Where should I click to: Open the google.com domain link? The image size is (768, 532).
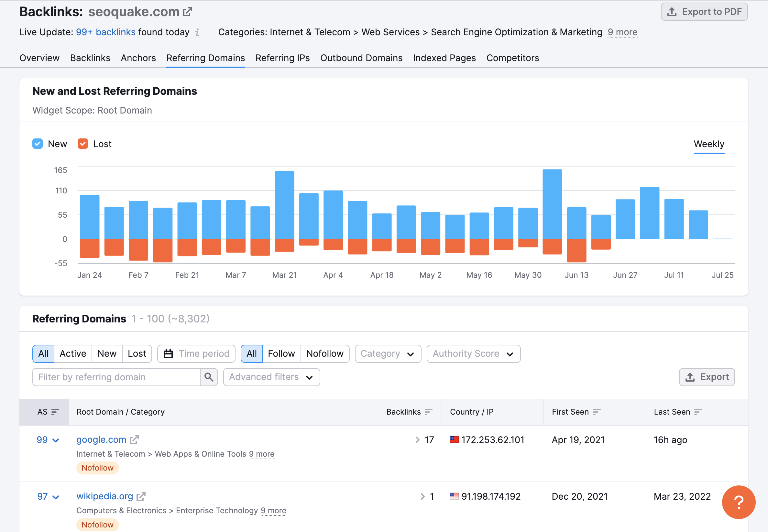pos(101,440)
